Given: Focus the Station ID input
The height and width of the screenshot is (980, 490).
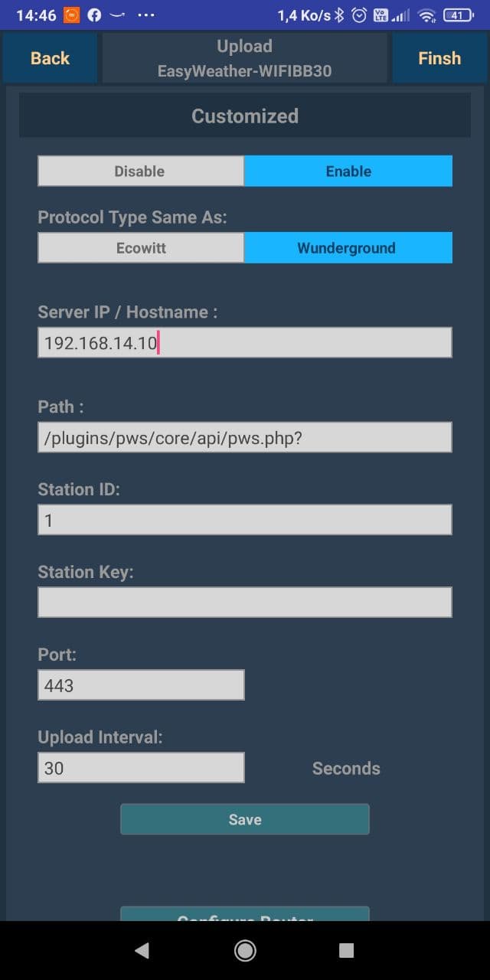Looking at the screenshot, I should pyautogui.click(x=245, y=520).
